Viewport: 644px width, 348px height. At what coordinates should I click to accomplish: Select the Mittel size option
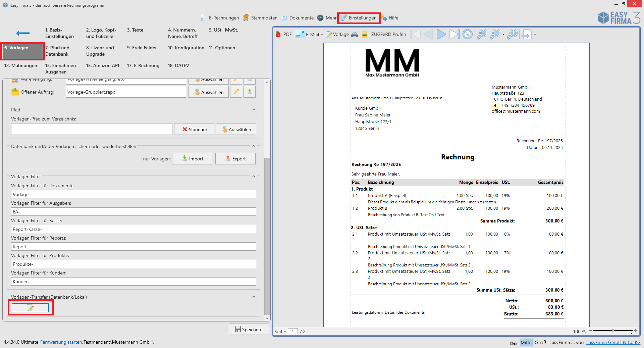[x=526, y=343]
